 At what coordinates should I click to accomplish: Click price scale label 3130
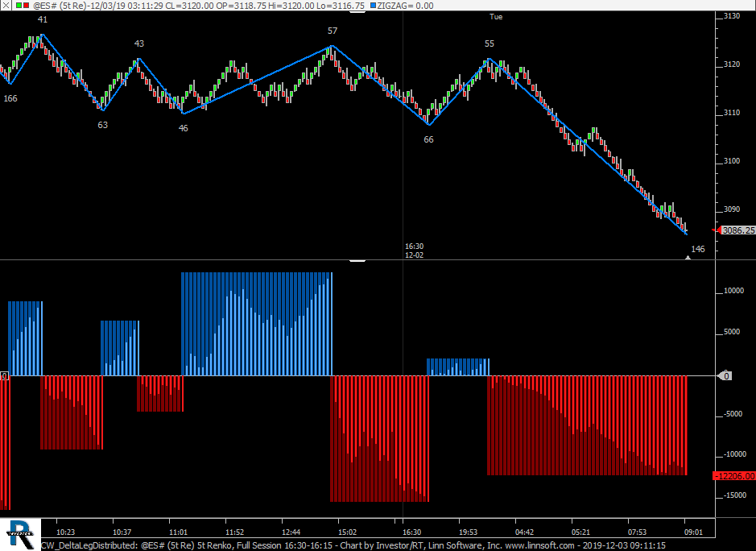point(732,16)
